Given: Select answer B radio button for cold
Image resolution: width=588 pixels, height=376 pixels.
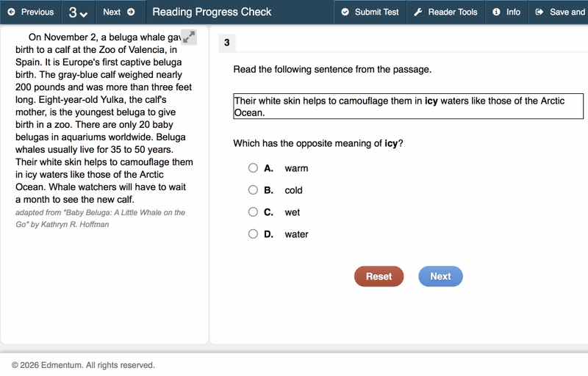Looking at the screenshot, I should 253,190.
